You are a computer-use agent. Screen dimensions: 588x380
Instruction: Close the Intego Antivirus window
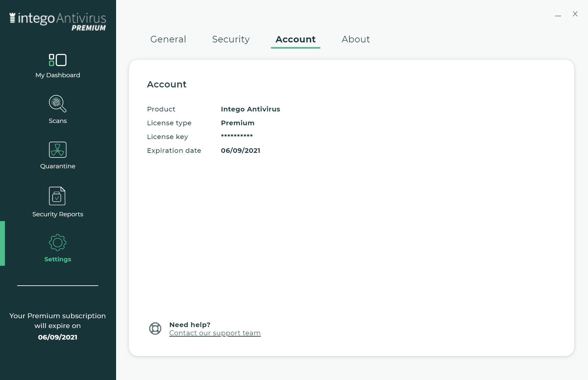click(x=575, y=14)
